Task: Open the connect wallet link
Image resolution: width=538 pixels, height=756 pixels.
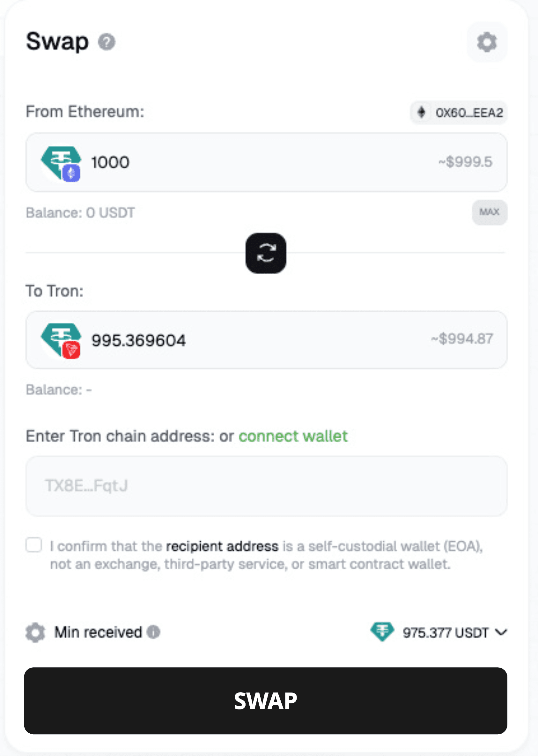Action: point(293,436)
